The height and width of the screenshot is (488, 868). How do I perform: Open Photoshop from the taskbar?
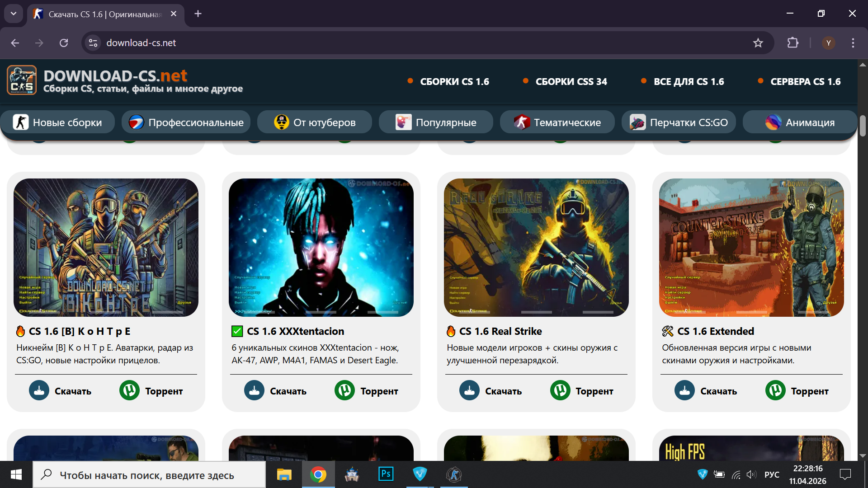[386, 474]
